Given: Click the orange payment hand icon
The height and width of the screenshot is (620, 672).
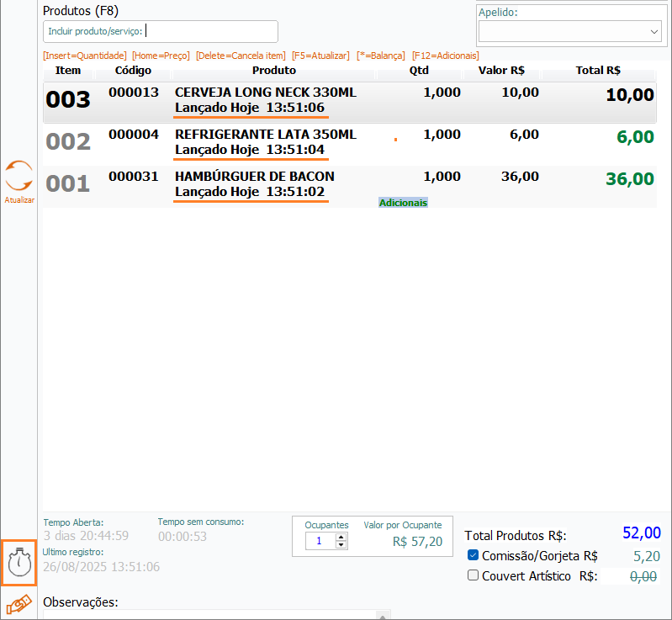Looking at the screenshot, I should [19, 604].
